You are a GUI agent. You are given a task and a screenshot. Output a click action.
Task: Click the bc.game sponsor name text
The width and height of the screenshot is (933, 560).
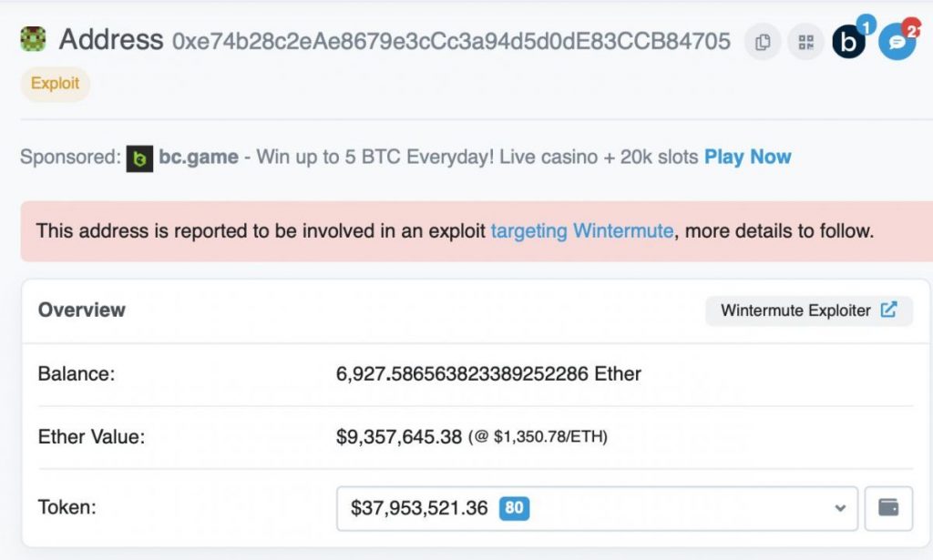point(198,157)
